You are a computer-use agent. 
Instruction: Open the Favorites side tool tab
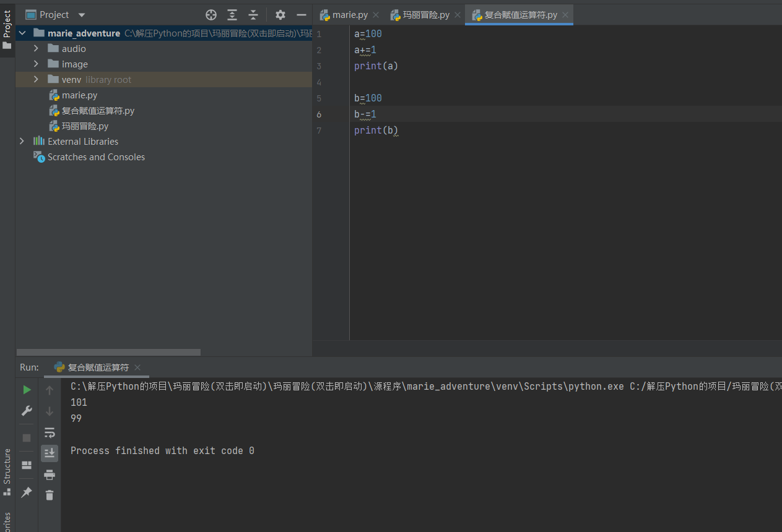(x=7, y=521)
